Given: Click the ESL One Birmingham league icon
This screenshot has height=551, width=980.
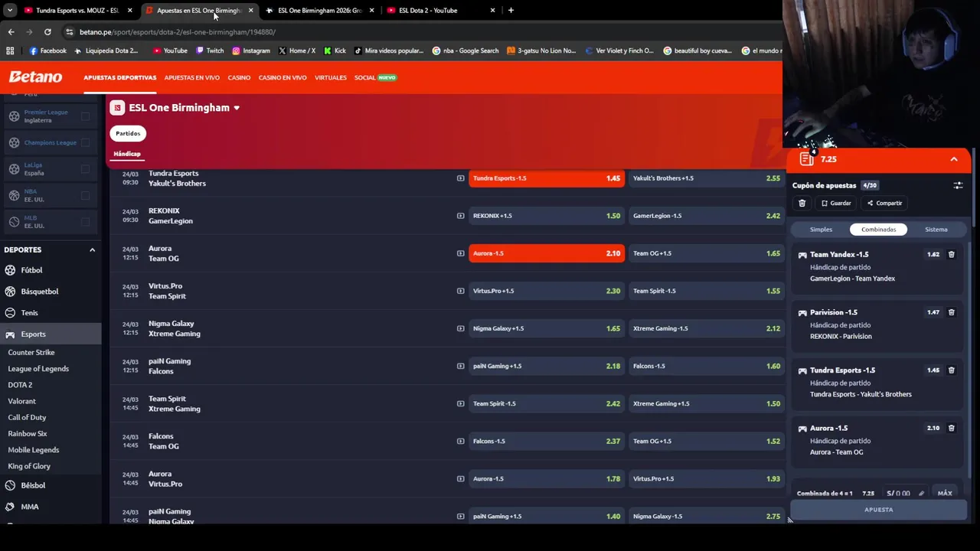Looking at the screenshot, I should [x=117, y=108].
